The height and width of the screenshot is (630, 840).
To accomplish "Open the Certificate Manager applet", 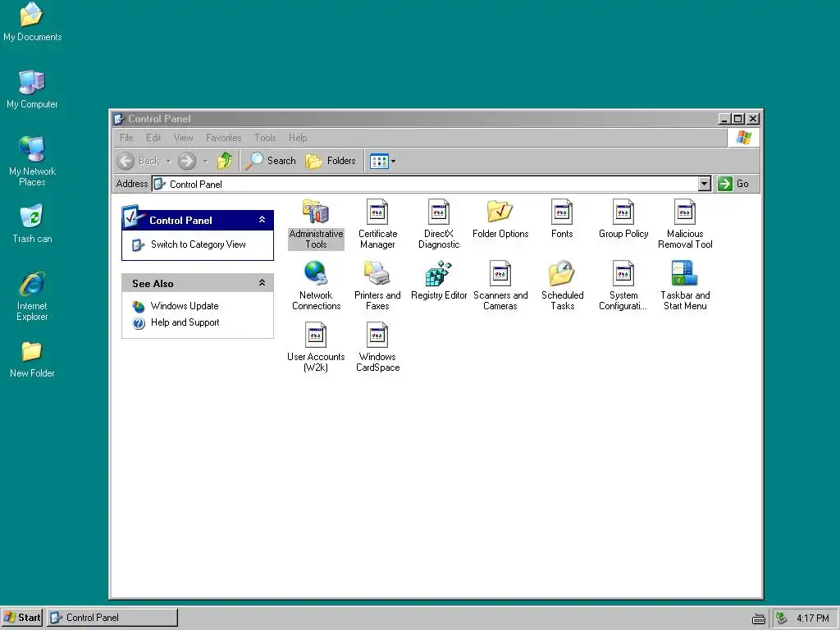I will point(377,224).
